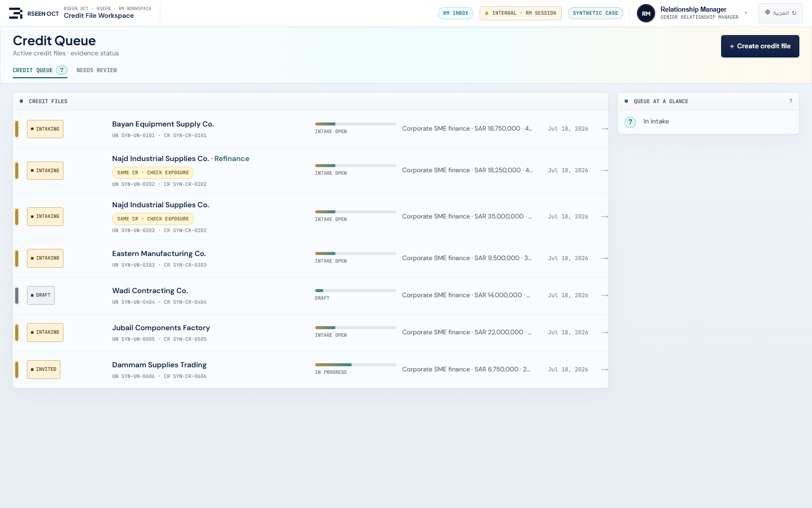Click the RSEEN OCT logo icon
This screenshot has width=812, height=508.
tap(16, 13)
